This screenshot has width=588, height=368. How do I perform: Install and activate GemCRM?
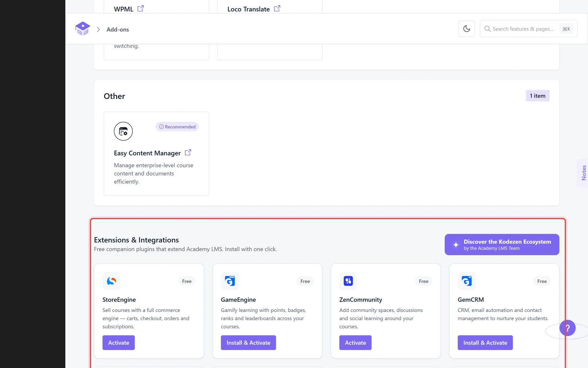pos(485,343)
